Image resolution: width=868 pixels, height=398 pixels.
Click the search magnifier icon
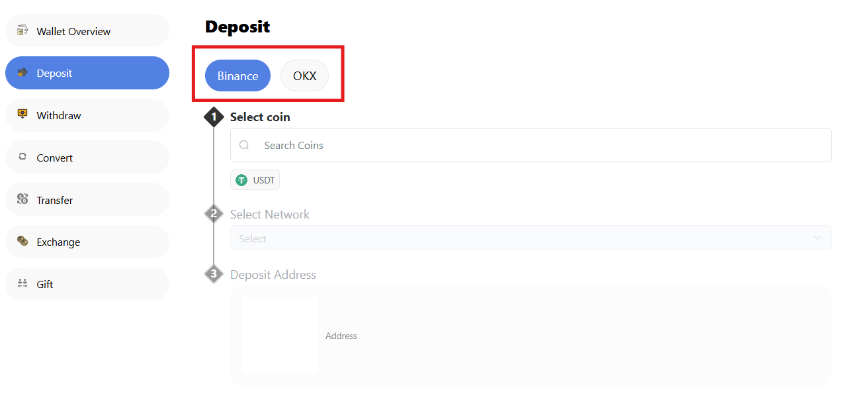coord(244,145)
